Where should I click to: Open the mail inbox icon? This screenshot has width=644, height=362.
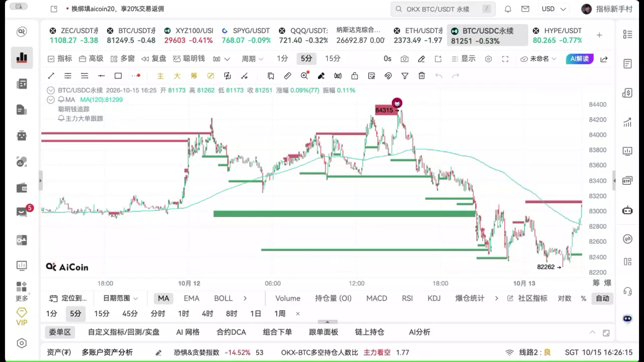click(x=525, y=9)
